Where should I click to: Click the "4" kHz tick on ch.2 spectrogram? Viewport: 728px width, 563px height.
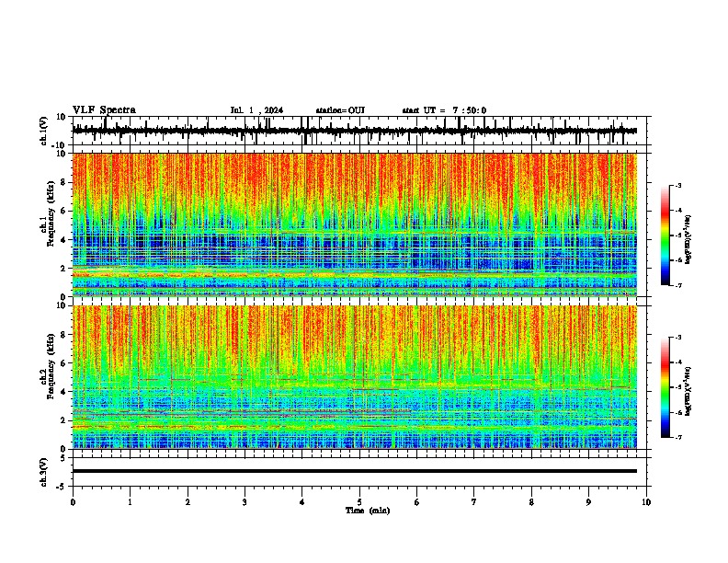tap(63, 392)
